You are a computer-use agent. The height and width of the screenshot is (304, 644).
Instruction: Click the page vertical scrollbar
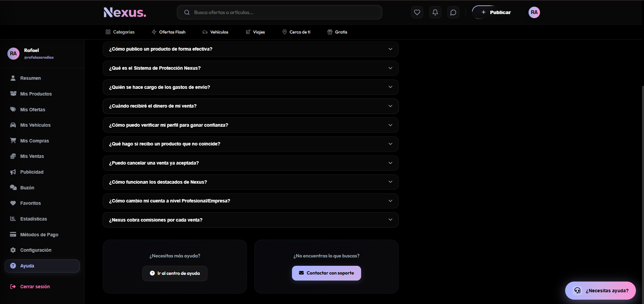tap(642, 194)
